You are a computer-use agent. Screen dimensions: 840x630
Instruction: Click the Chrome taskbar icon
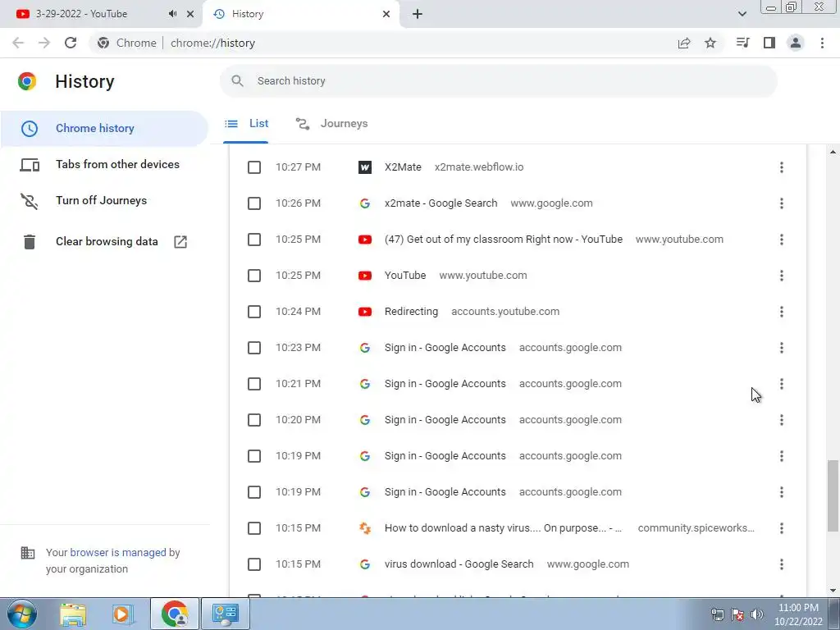pyautogui.click(x=175, y=614)
